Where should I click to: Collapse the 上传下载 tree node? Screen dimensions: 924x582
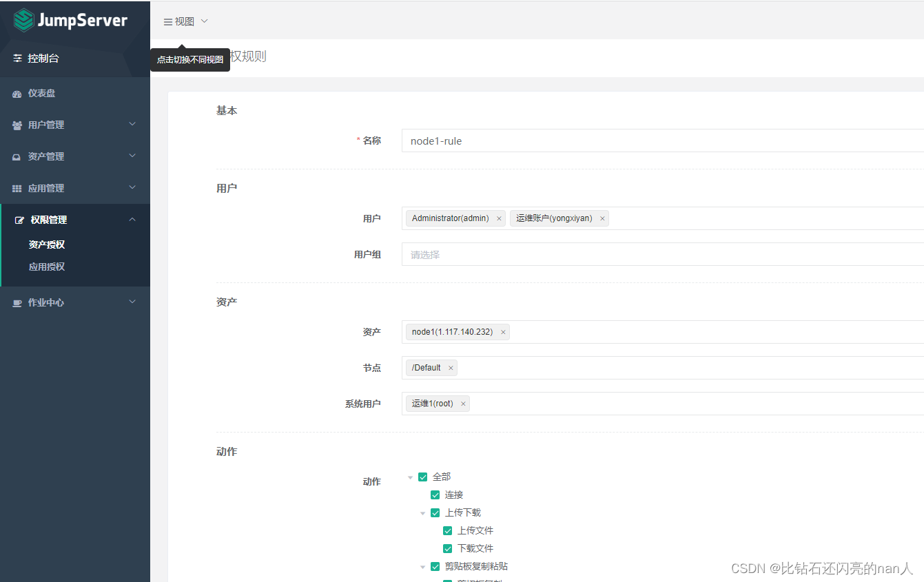(x=422, y=512)
